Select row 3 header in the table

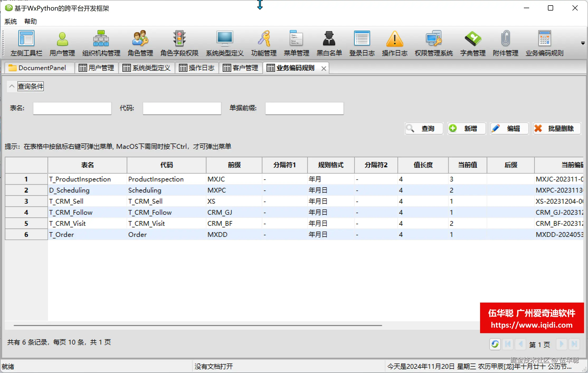[x=26, y=201]
